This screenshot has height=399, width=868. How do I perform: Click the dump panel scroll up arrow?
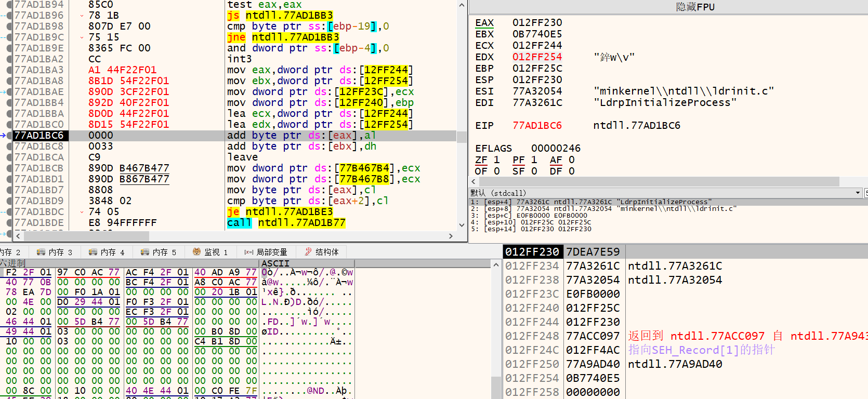point(496,264)
